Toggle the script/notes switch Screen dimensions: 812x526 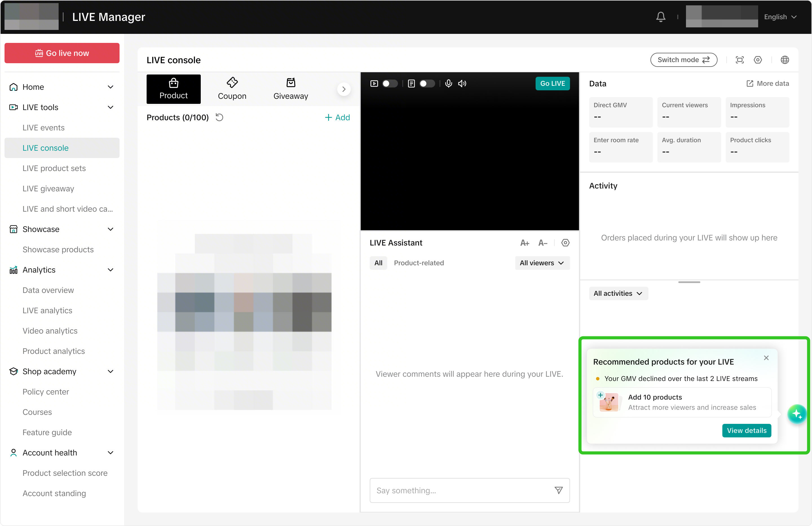coord(427,83)
